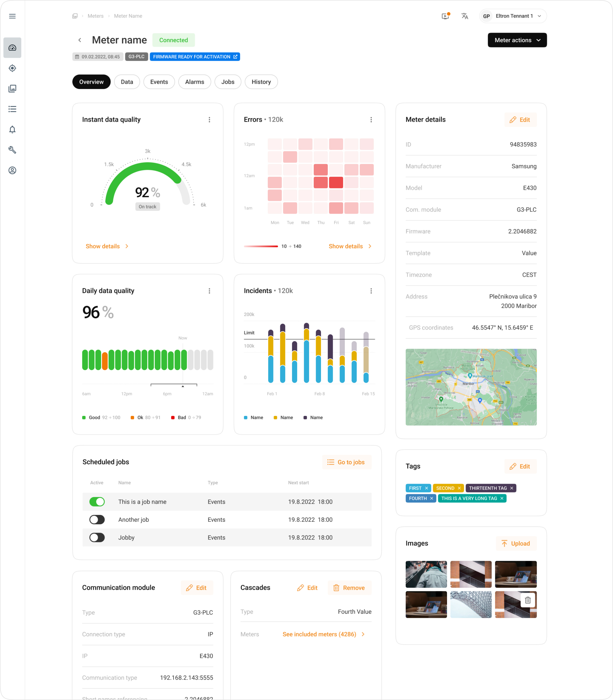
Task: Open the user profile sidebar icon
Action: (12, 170)
